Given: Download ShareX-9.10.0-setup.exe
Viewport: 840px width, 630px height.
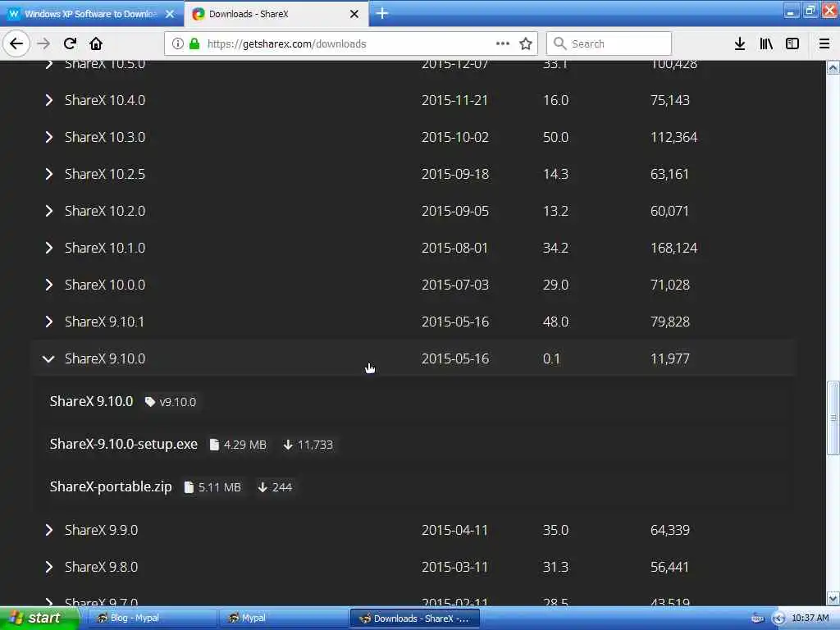Looking at the screenshot, I should coord(124,444).
